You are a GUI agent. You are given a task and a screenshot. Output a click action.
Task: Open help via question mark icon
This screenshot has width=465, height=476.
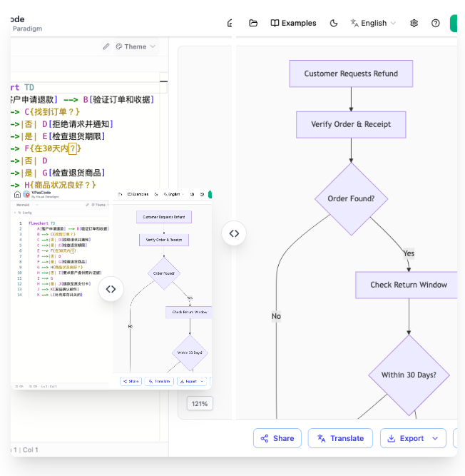pyautogui.click(x=435, y=23)
